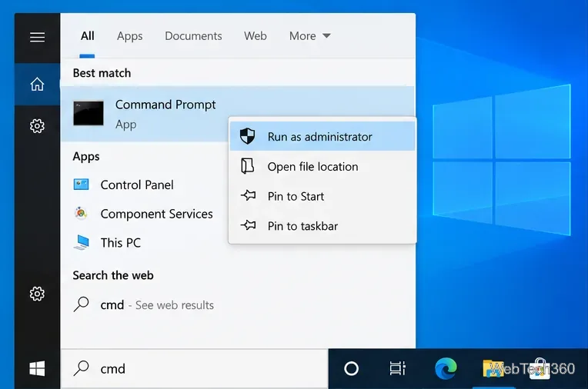Click the Control Panel icon
Image resolution: width=588 pixels, height=389 pixels.
click(81, 185)
